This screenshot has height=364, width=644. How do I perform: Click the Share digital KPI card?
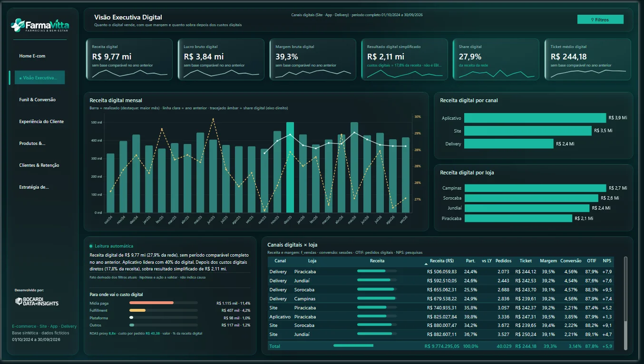coord(496,59)
